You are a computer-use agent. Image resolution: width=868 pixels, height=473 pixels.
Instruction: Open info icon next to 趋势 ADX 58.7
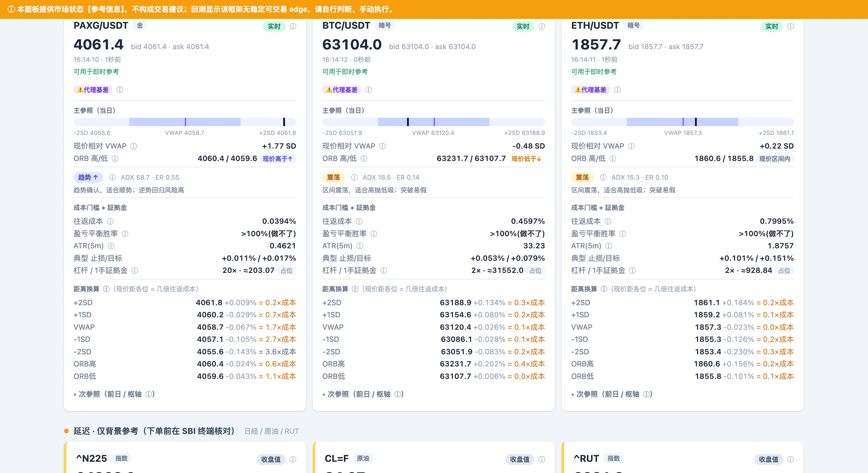click(113, 177)
